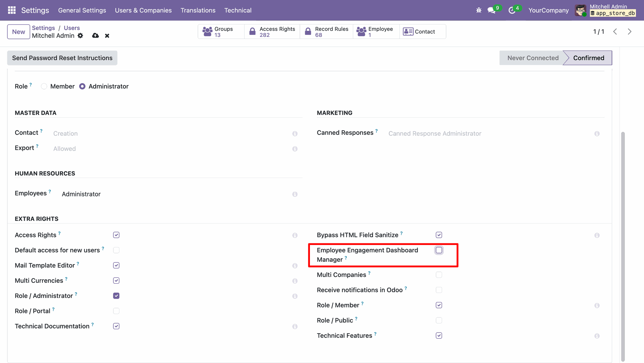
Task: Go to next record arrow
Action: (630, 32)
